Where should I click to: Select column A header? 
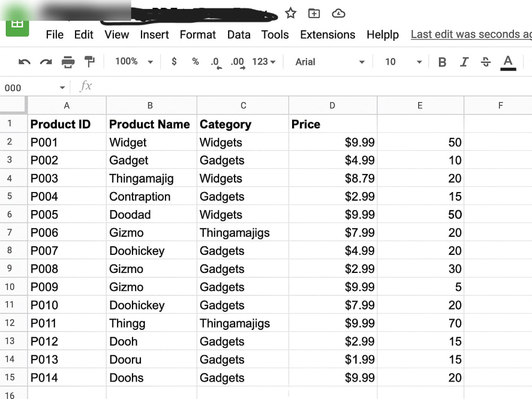(x=67, y=105)
